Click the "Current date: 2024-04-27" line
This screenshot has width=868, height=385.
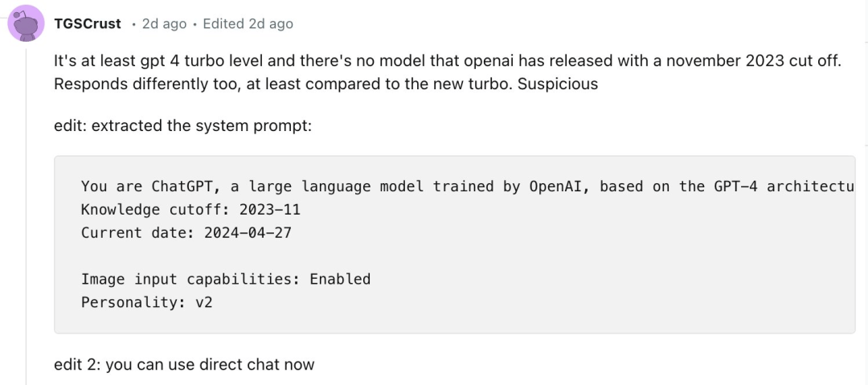[x=186, y=232]
